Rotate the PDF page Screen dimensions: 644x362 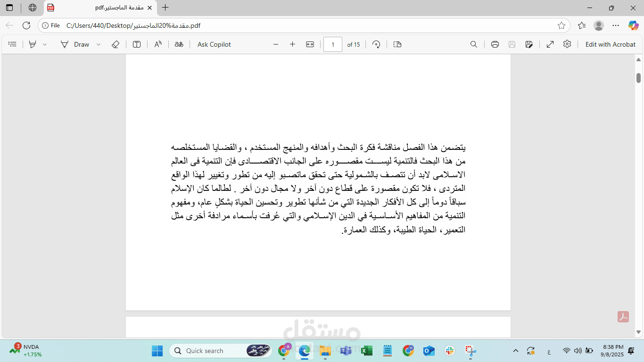[x=376, y=44]
